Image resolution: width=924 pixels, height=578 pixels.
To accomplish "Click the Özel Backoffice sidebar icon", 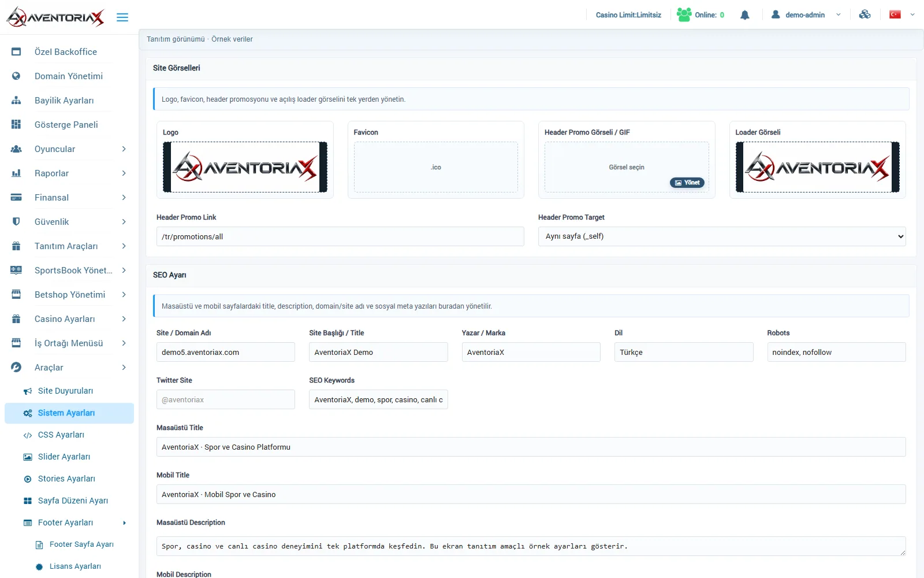I will pyautogui.click(x=16, y=52).
